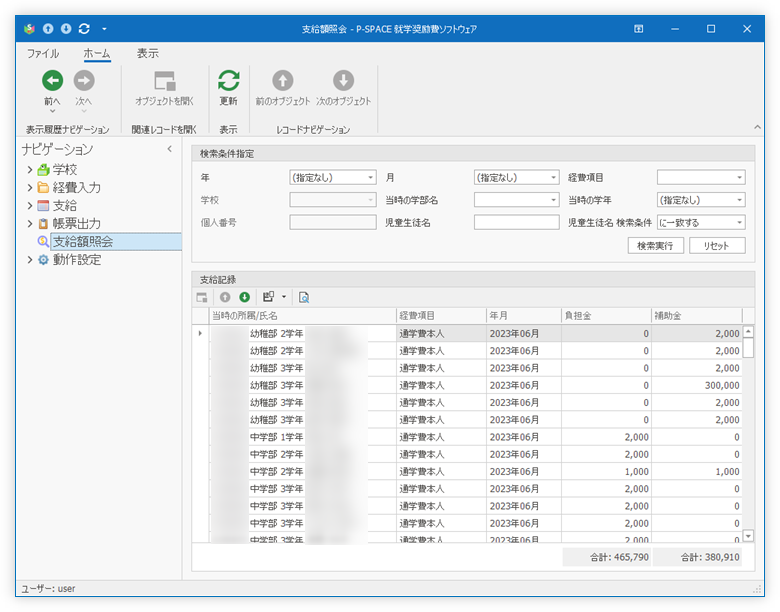Screen dimensions: 780x612
Task: Click green down arrow in 支給記録 toolbar
Action: [x=244, y=297]
